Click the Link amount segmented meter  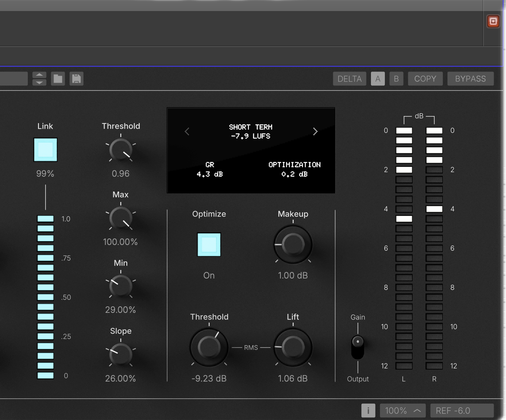(45, 297)
